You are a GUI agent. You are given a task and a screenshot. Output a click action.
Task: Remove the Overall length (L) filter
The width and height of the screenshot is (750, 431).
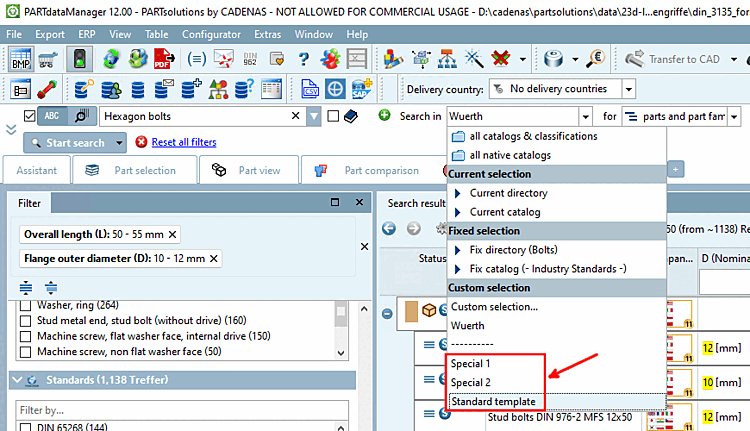pyautogui.click(x=173, y=234)
